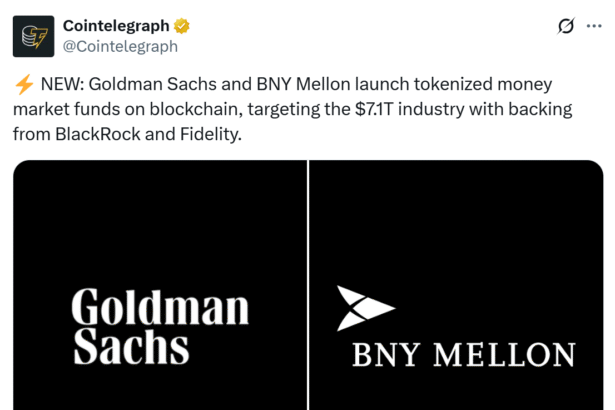Open the Grok icon beside the post

pyautogui.click(x=565, y=26)
